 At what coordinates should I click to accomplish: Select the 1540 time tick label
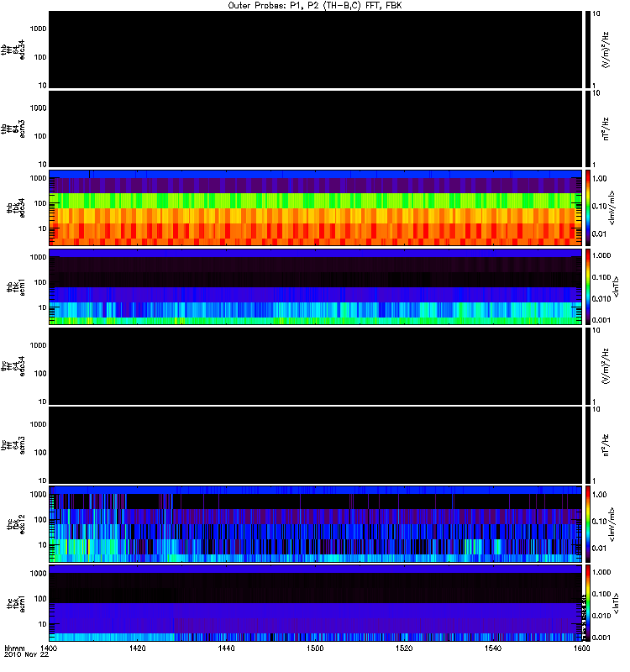pos(493,648)
